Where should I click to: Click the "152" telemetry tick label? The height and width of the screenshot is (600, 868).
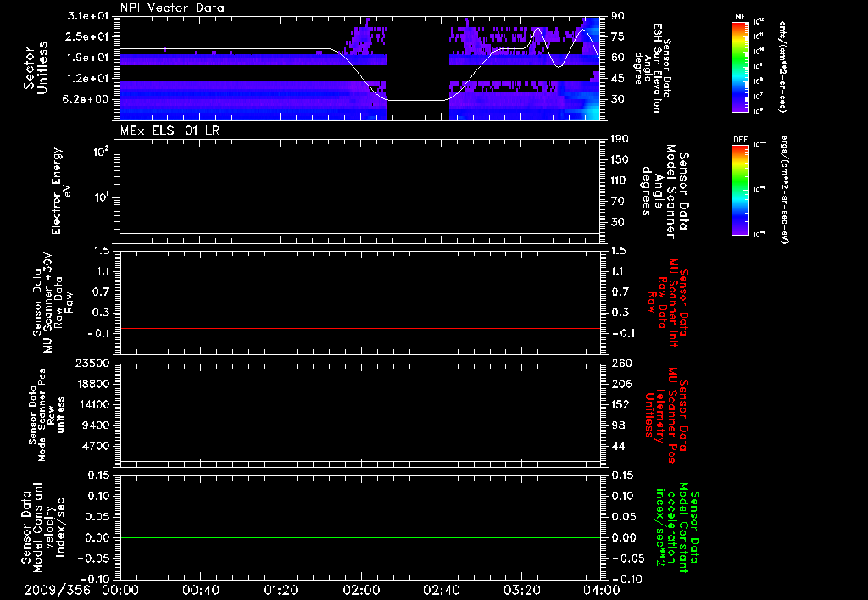(620, 404)
